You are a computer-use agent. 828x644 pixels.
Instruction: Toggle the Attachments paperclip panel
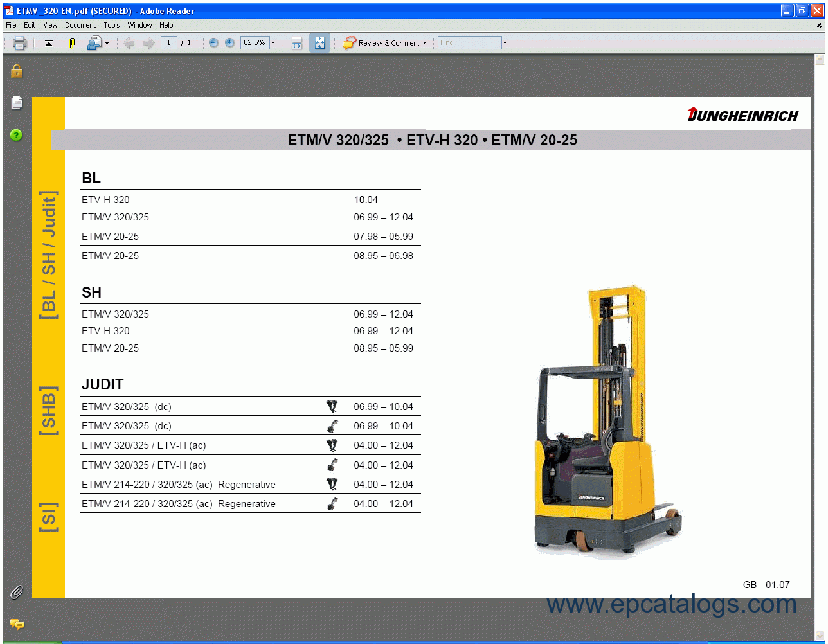(x=17, y=593)
